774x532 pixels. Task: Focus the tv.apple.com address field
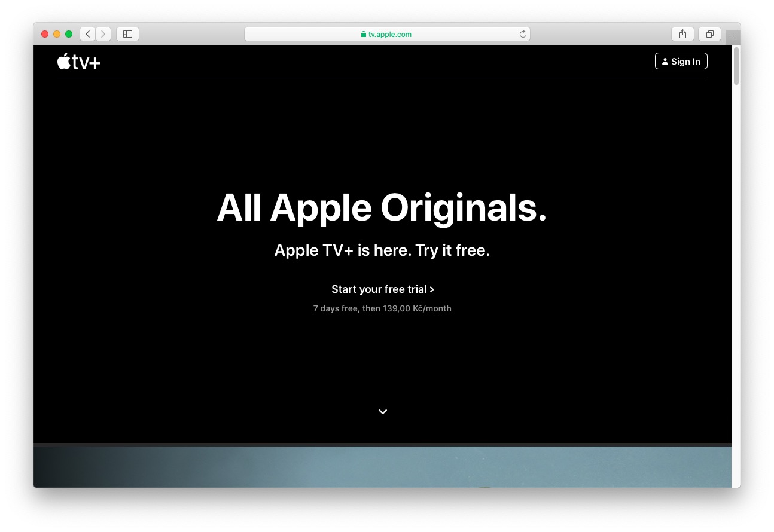387,34
